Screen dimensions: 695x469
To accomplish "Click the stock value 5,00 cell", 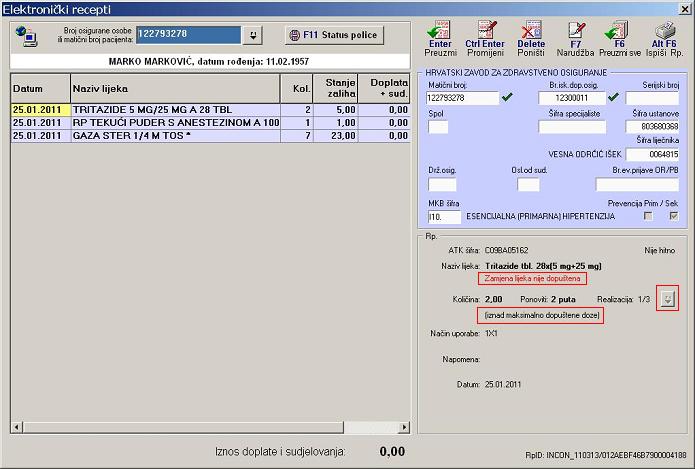I will (336, 109).
